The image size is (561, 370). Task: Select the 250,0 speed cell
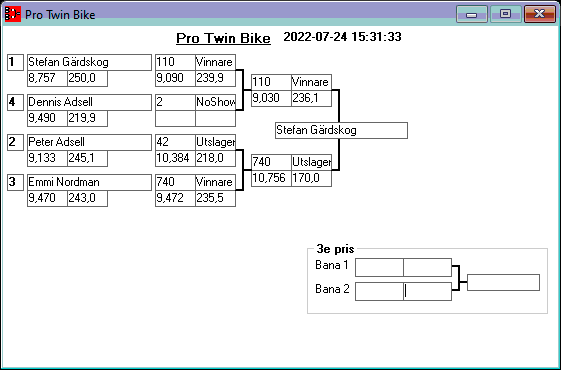(x=87, y=78)
